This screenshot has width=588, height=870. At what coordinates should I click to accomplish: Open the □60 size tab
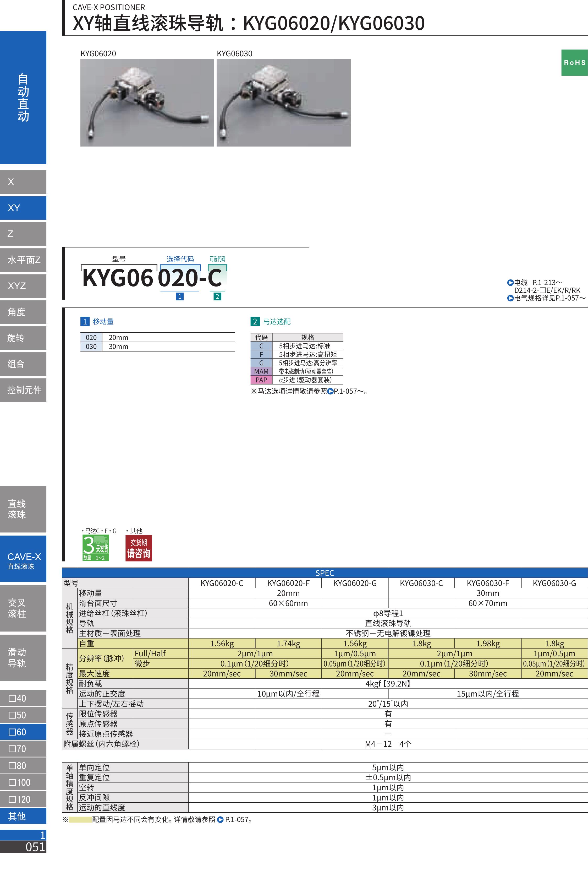(23, 732)
